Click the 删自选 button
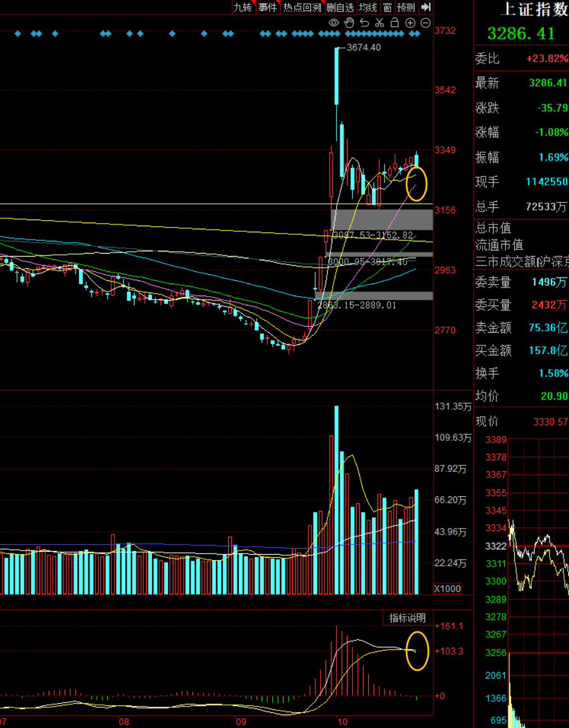 click(340, 7)
